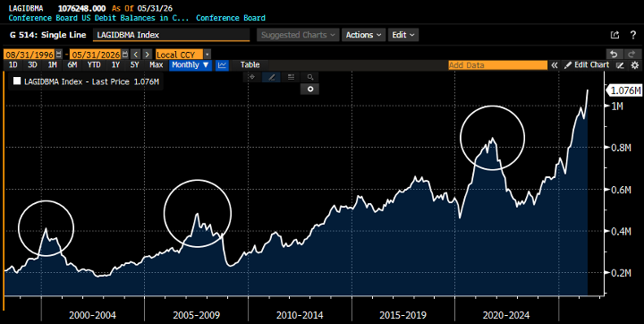Open the Monthly periodicity dropdown
Screen dimensions: 644x324
coord(191,65)
